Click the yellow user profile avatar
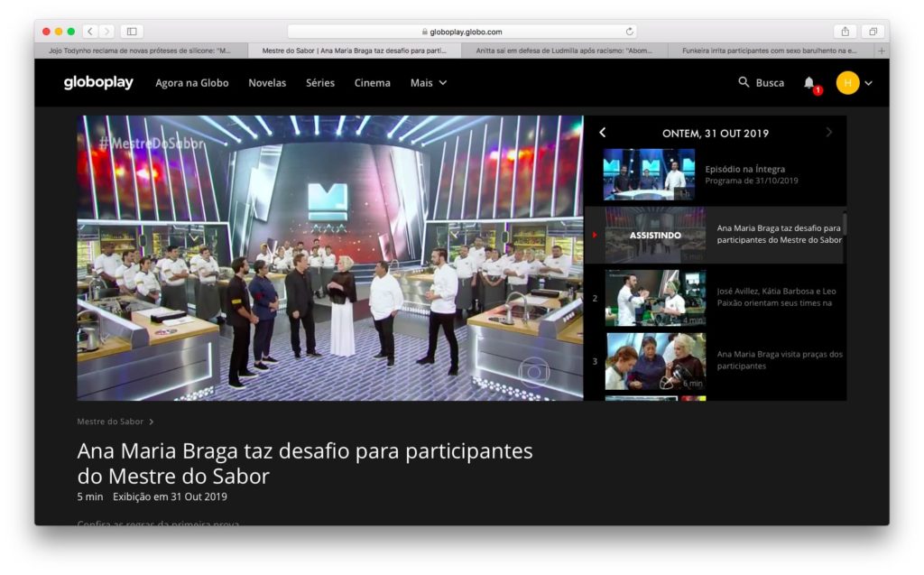The image size is (924, 575). (x=847, y=83)
